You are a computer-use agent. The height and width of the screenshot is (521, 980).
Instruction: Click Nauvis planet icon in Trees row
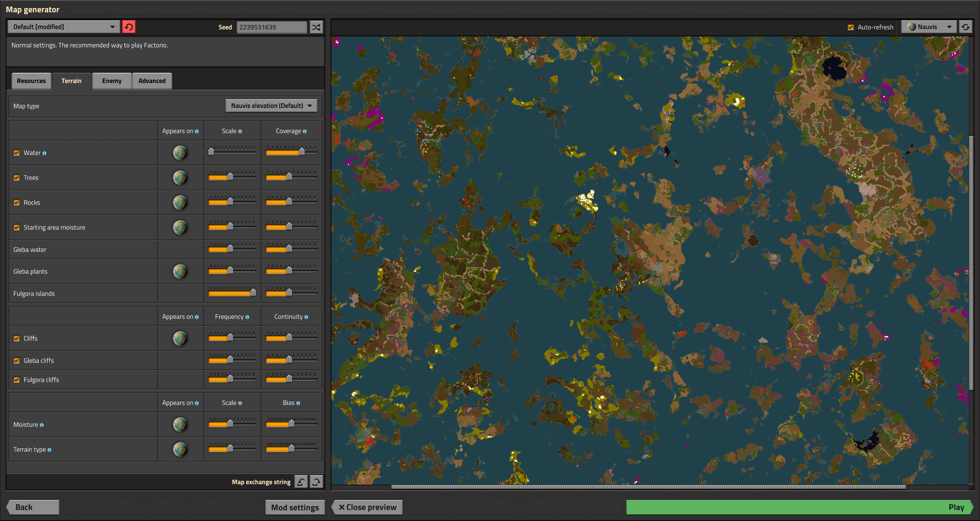click(180, 177)
